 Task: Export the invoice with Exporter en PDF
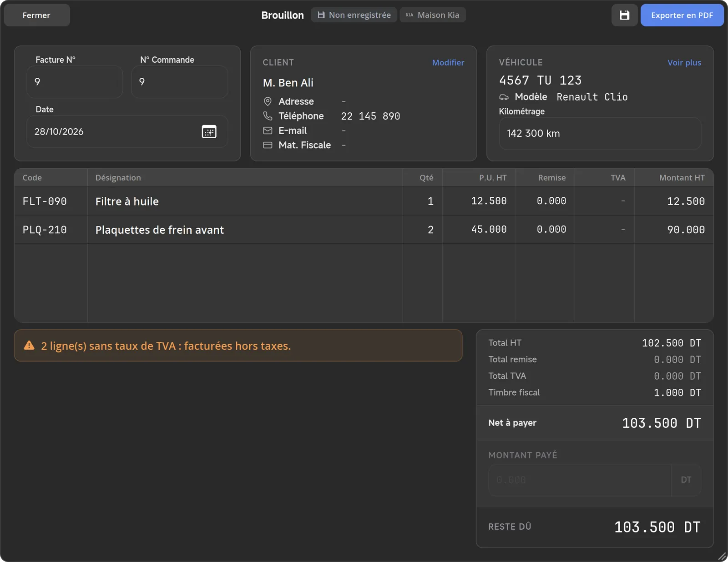click(x=682, y=15)
